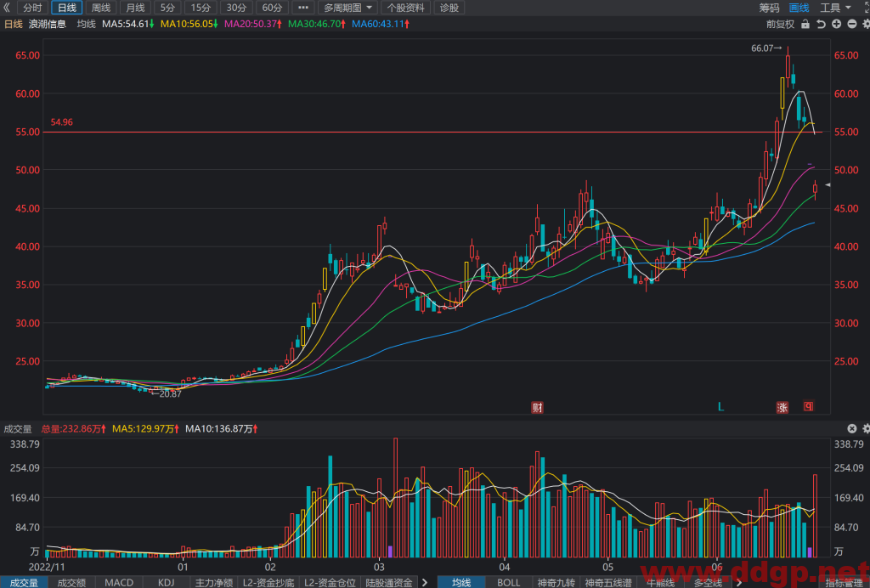
Task: Zoom out with the minus circle icon
Action: [851, 25]
